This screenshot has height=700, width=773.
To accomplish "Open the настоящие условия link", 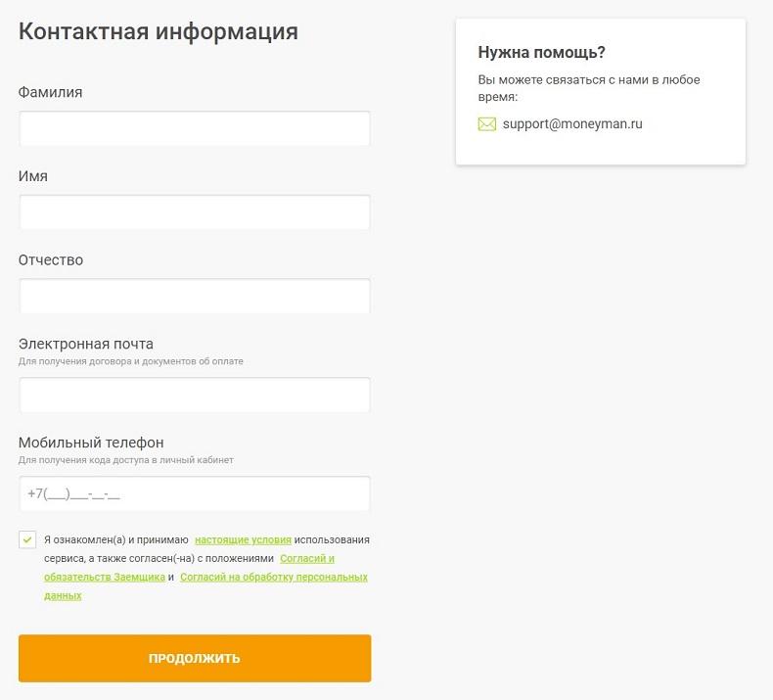I will click(x=243, y=539).
